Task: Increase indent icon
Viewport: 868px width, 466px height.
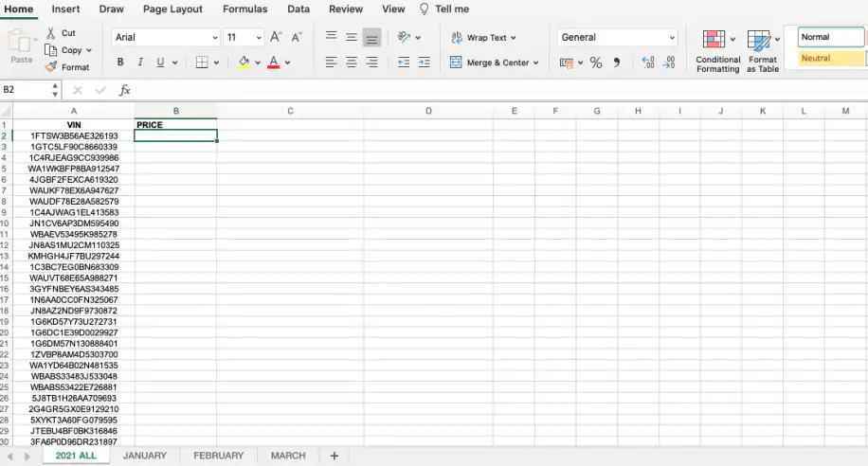Action: (x=424, y=62)
